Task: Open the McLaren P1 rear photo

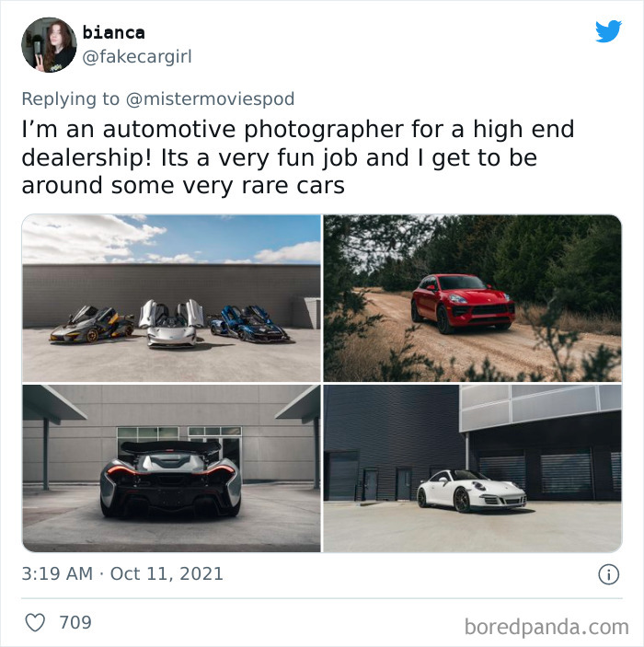Action: 171,468
